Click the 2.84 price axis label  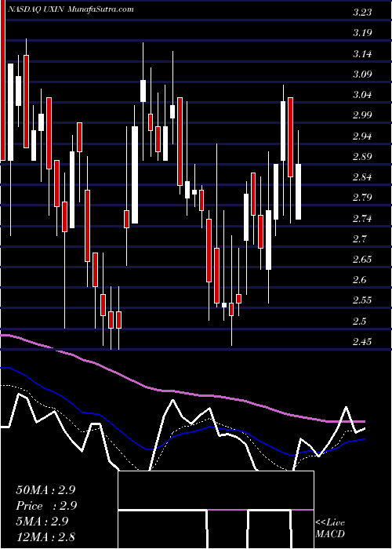tap(362, 177)
